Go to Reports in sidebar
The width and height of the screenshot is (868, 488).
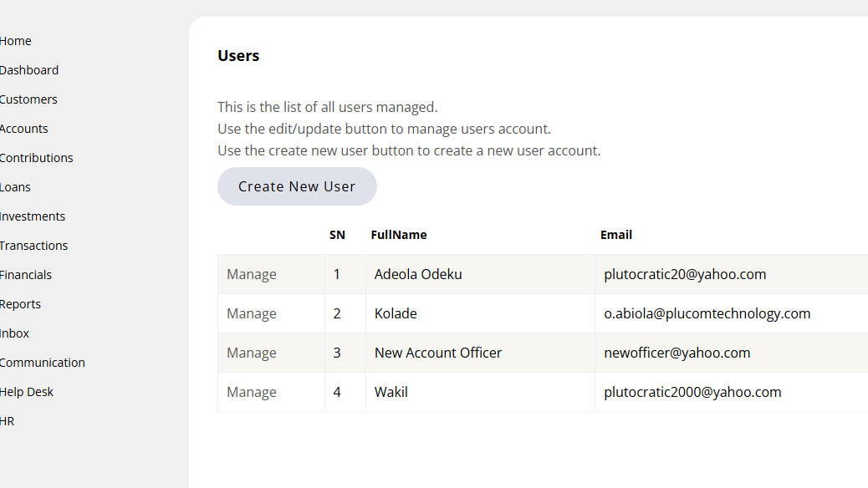21,304
